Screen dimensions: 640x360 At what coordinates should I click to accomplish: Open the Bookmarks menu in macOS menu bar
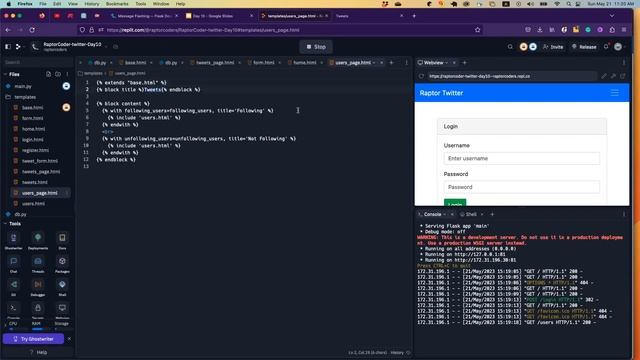click(117, 4)
